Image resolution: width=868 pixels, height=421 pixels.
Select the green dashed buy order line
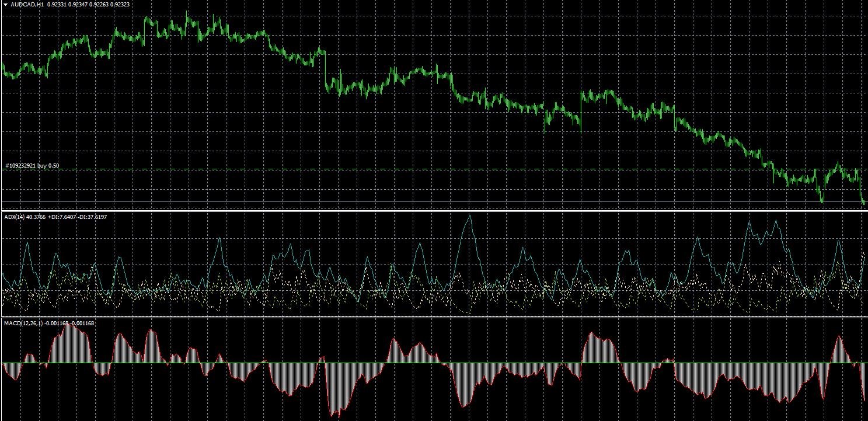(x=409, y=169)
